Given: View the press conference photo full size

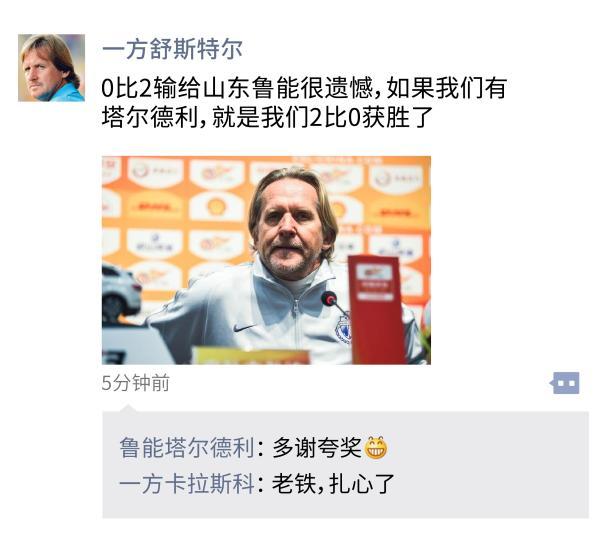Looking at the screenshot, I should [266, 260].
